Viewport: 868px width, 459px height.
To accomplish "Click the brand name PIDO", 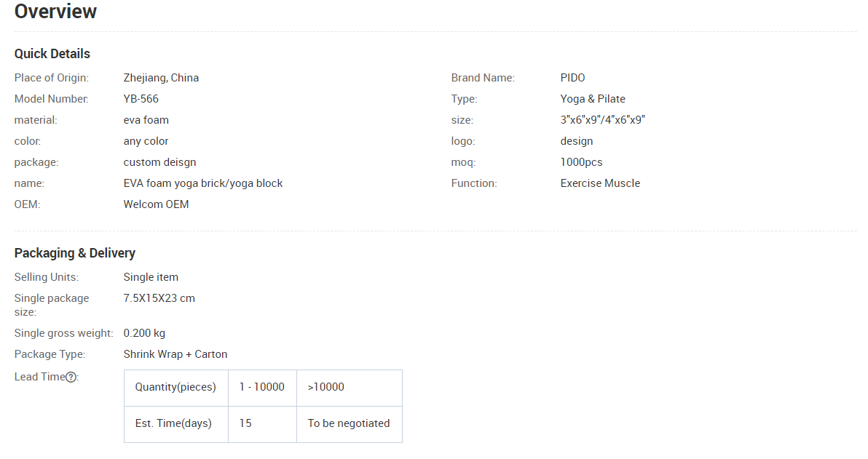I will (572, 78).
